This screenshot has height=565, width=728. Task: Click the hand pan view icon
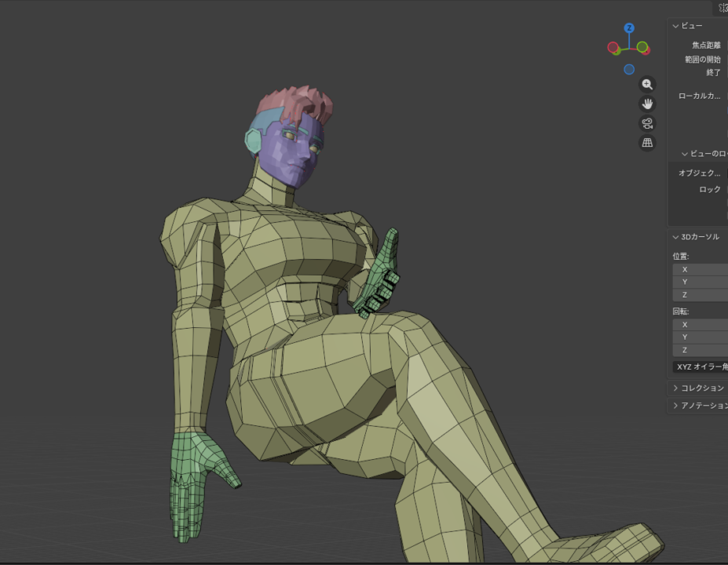[647, 104]
